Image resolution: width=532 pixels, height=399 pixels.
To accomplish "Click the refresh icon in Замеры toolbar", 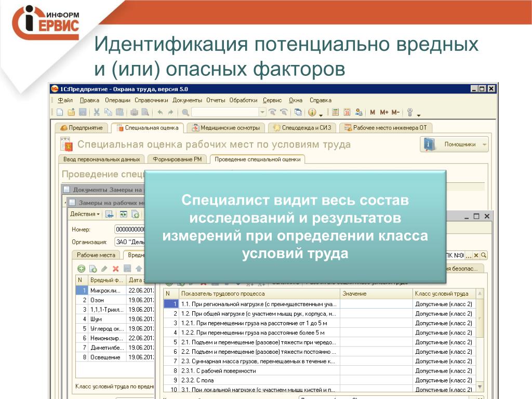I will [x=123, y=214].
